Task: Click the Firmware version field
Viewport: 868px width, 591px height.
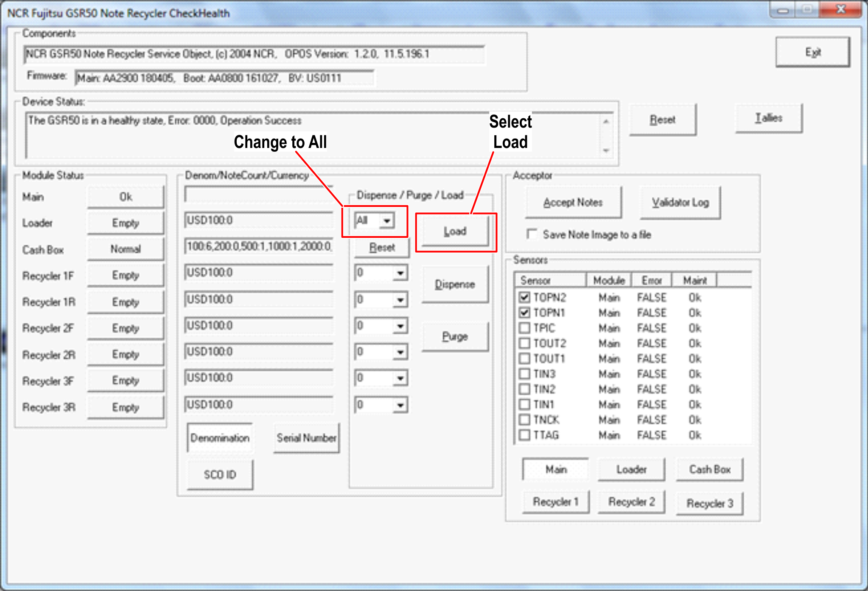Action: pyautogui.click(x=224, y=78)
